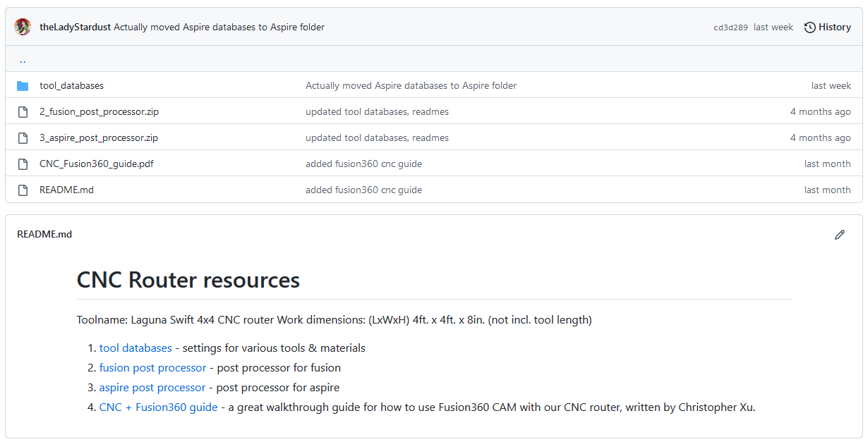Click the Laguna Swift toolname description text
The image size is (868, 442).
click(334, 320)
